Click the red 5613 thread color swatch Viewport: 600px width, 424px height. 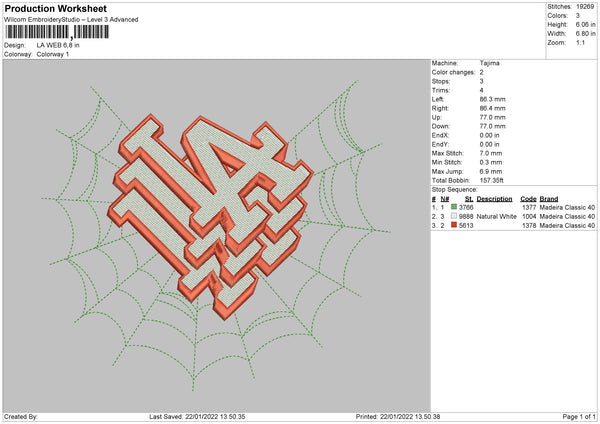tap(454, 225)
